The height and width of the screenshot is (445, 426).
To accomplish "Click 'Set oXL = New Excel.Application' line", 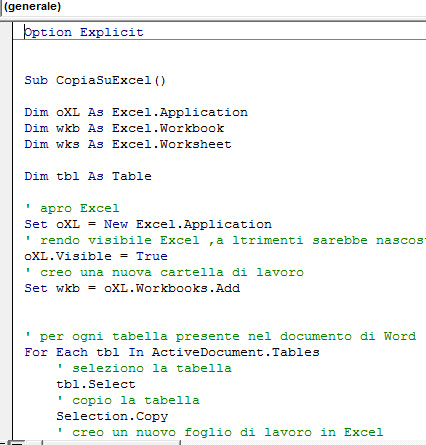I will (x=148, y=224).
